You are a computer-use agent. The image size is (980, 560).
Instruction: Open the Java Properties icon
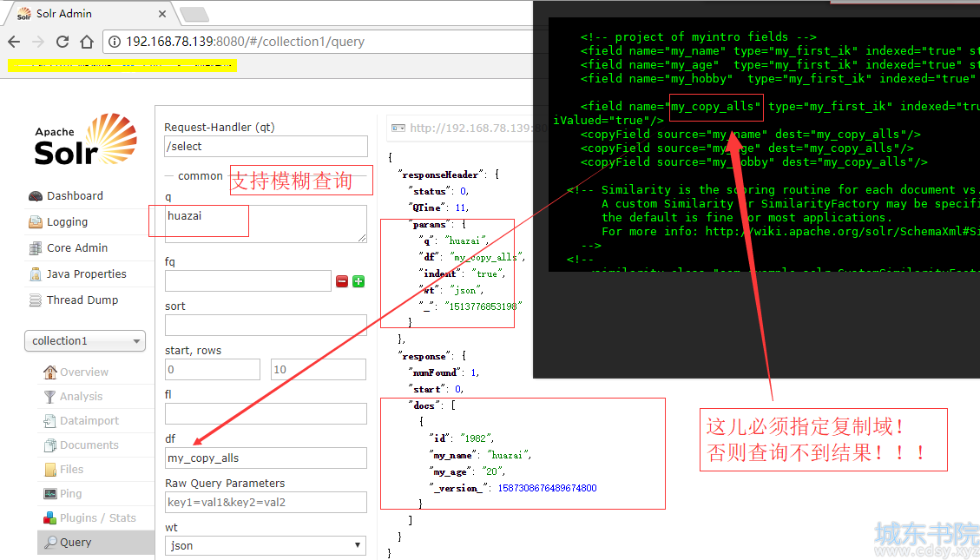(36, 274)
